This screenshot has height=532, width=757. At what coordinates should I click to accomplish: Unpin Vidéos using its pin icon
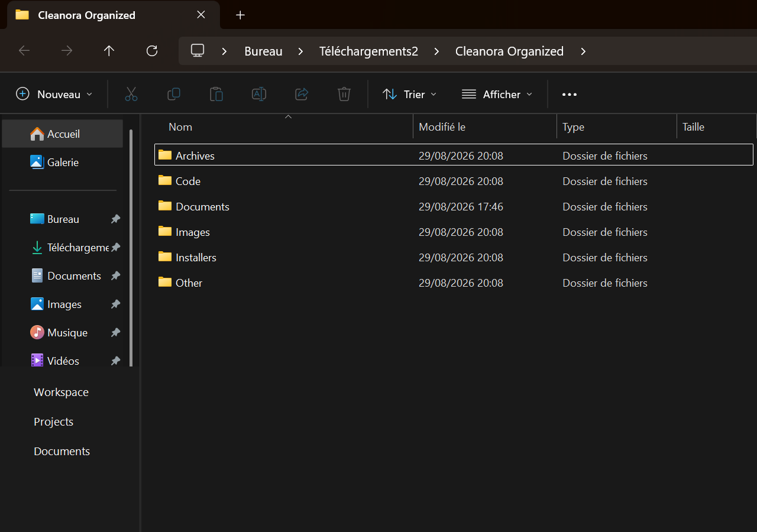[x=116, y=361]
